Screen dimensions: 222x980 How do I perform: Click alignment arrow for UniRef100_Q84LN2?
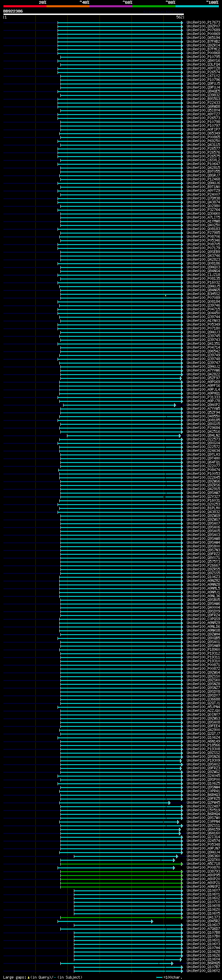click(x=180, y=436)
